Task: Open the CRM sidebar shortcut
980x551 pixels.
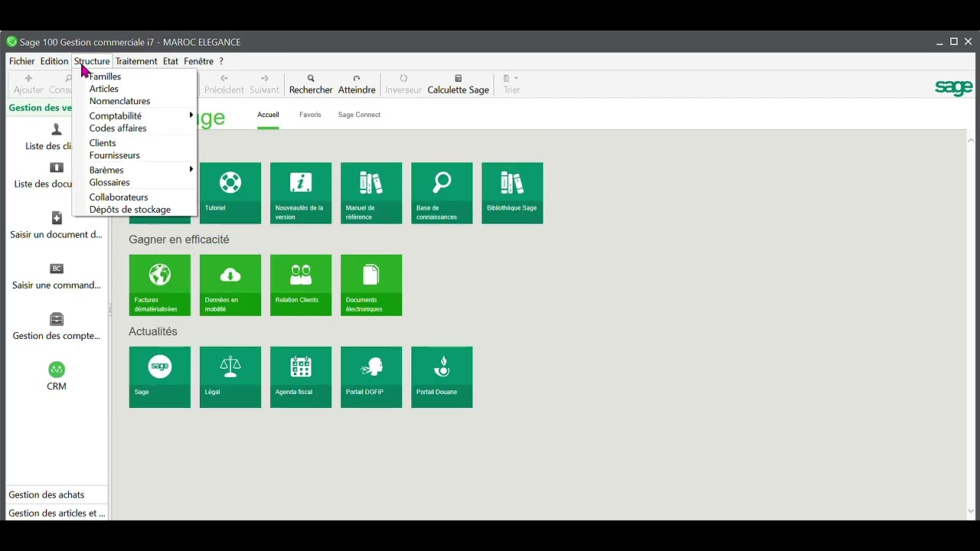Action: click(57, 377)
